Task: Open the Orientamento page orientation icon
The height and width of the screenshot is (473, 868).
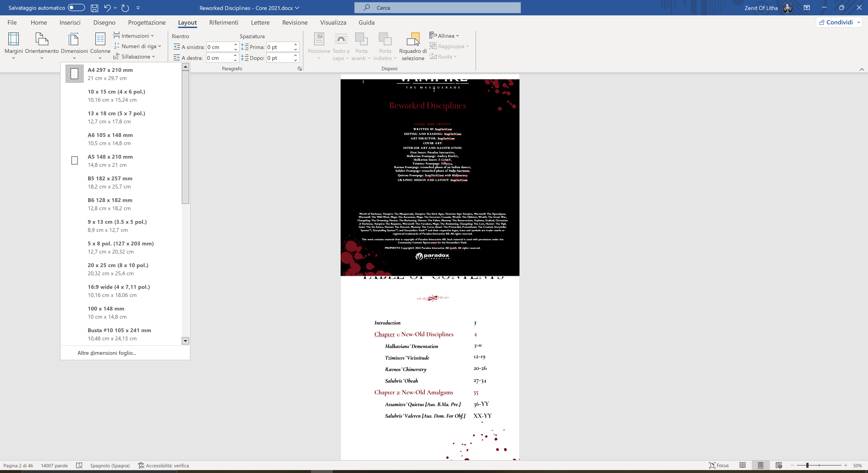Action: [41, 39]
